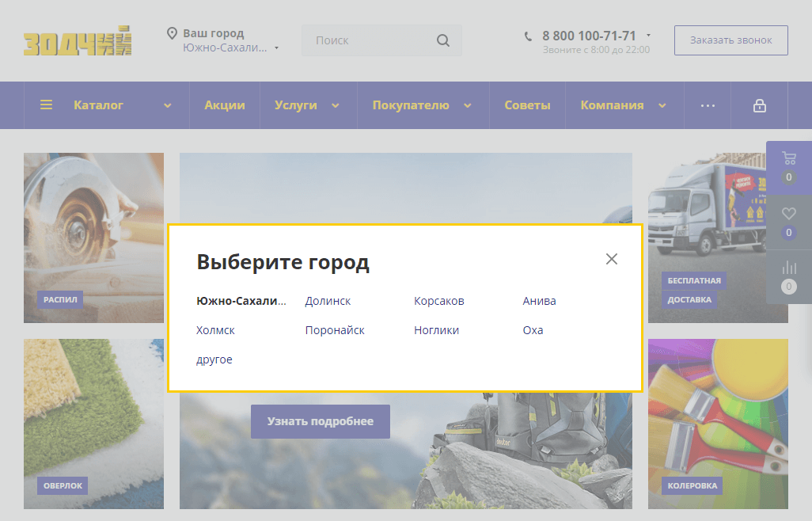Screen dimensions: 812x521
Task: Open the shopping cart sidebar icon
Action: point(788,158)
